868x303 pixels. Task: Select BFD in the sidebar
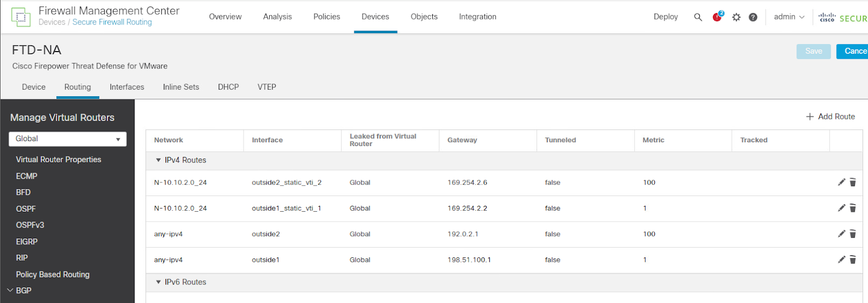click(23, 192)
